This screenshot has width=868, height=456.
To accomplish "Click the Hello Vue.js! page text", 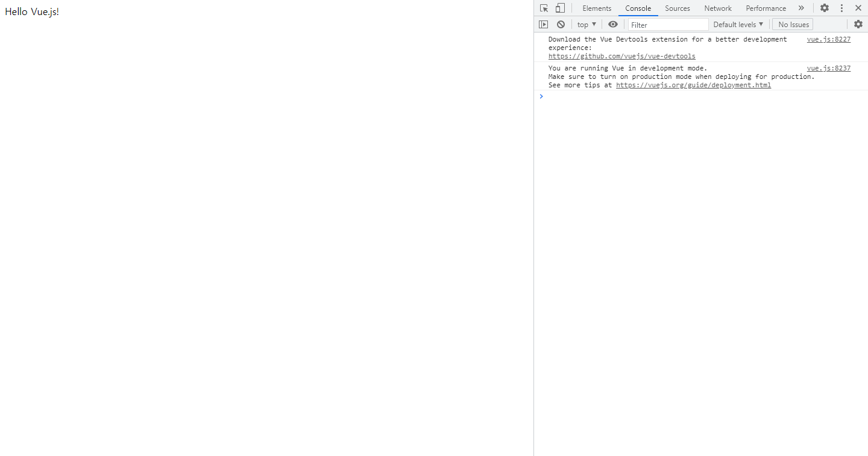I will click(32, 12).
